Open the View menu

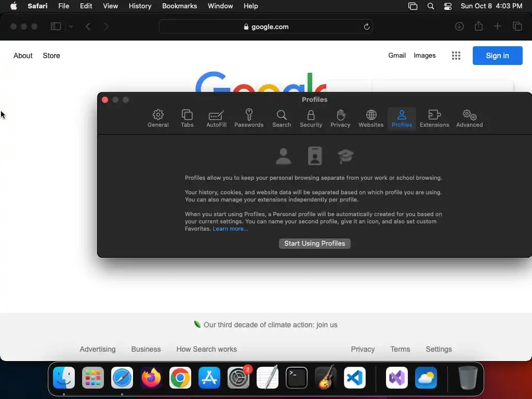pos(110,6)
